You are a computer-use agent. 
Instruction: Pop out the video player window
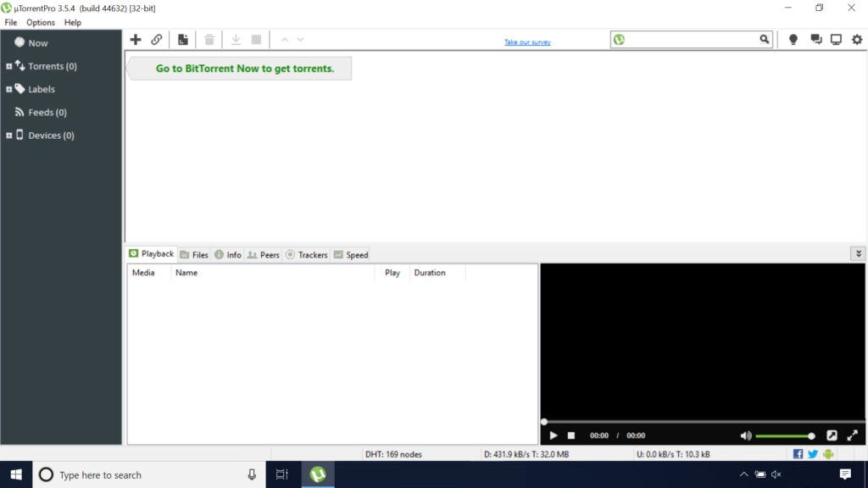[832, 435]
